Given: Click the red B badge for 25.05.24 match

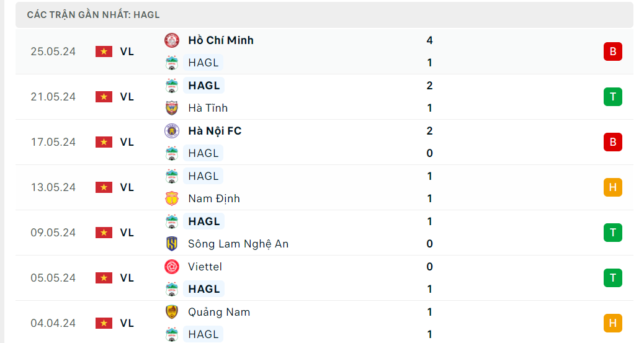Looking at the screenshot, I should point(612,51).
